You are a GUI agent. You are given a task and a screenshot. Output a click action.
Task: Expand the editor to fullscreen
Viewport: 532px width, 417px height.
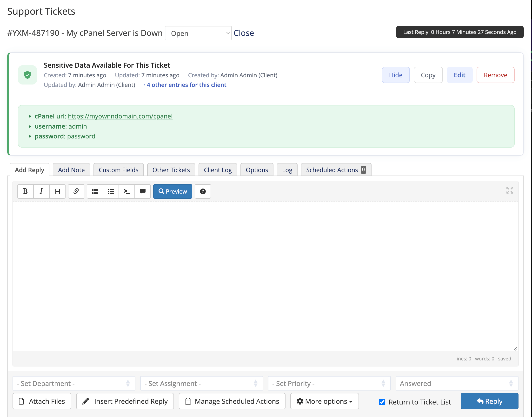coord(510,190)
